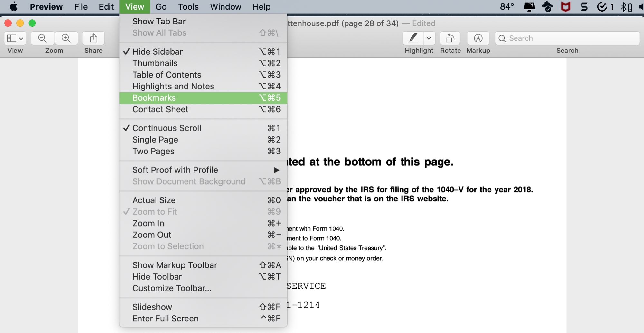Choose Hide Toolbar
Image resolution: width=644 pixels, height=333 pixels.
pyautogui.click(x=203, y=277)
